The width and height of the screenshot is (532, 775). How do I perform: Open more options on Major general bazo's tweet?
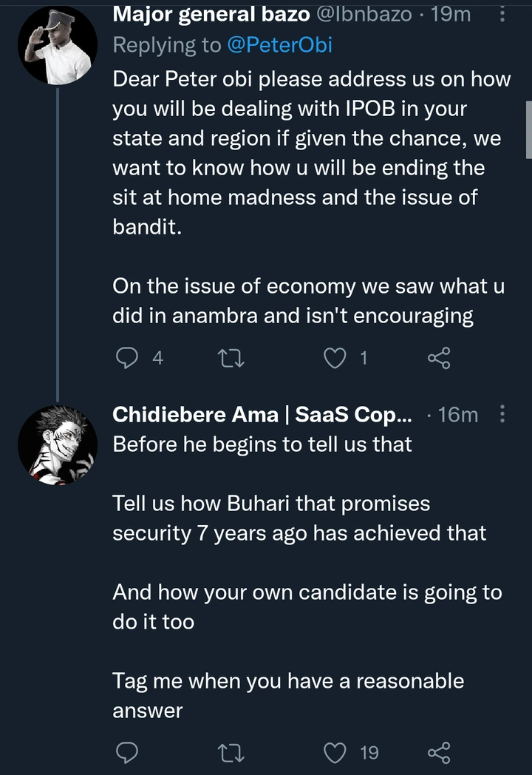pos(503,13)
